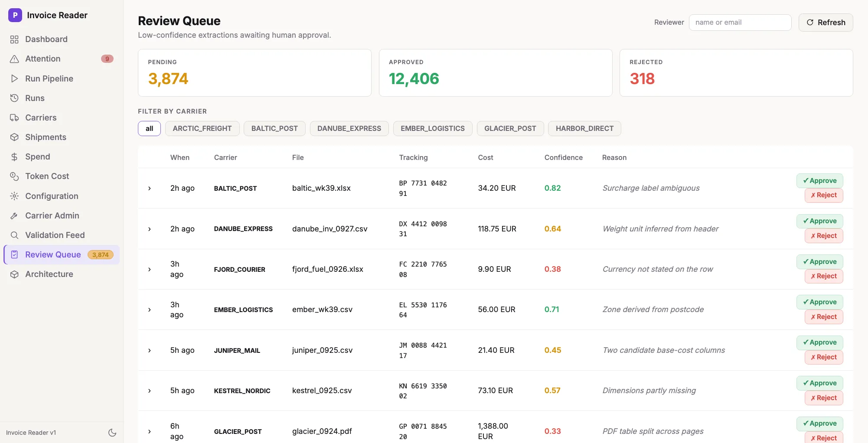Expand the EMBER_LOGISTICS row chevron
Screen dimensions: 868x443
click(x=150, y=309)
